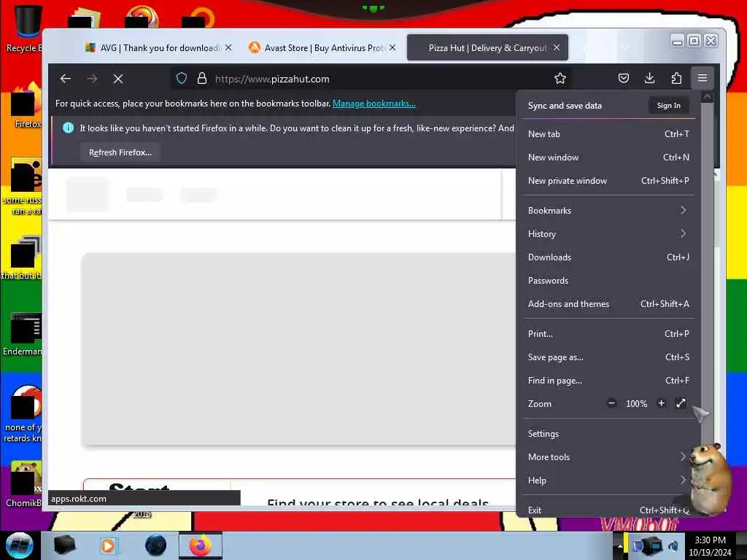Open Settings from the menu
The image size is (747, 560).
point(608,434)
